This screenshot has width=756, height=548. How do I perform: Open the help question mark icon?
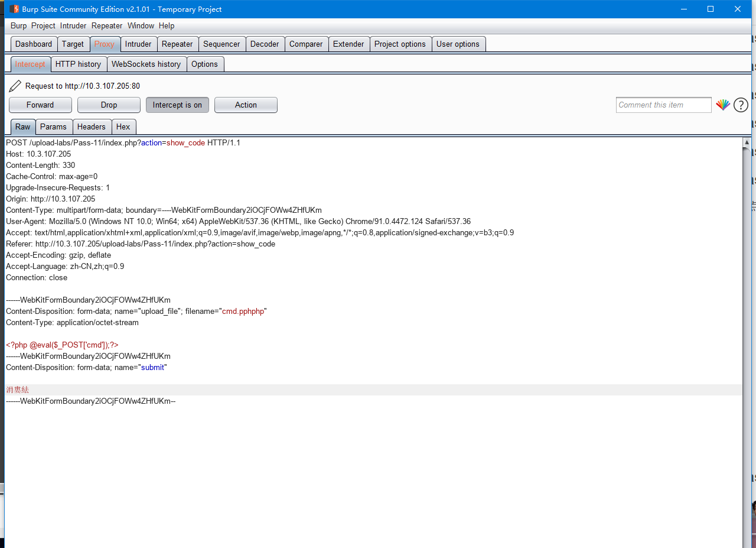click(741, 105)
